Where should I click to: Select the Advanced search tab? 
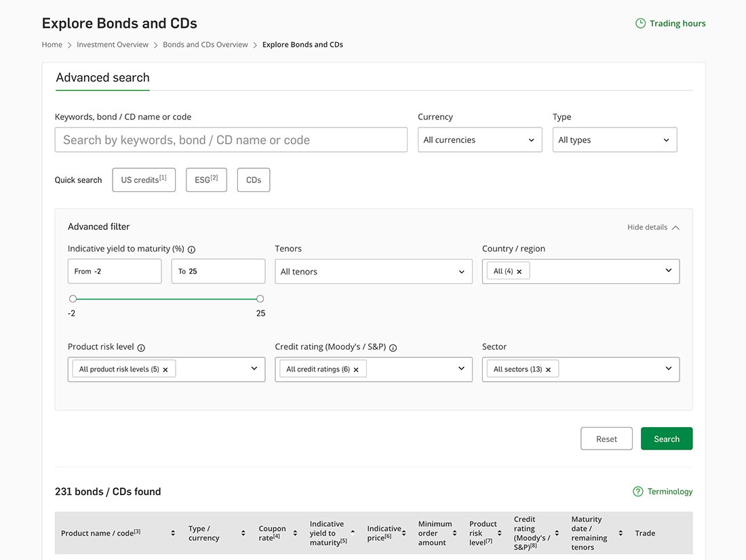point(103,77)
